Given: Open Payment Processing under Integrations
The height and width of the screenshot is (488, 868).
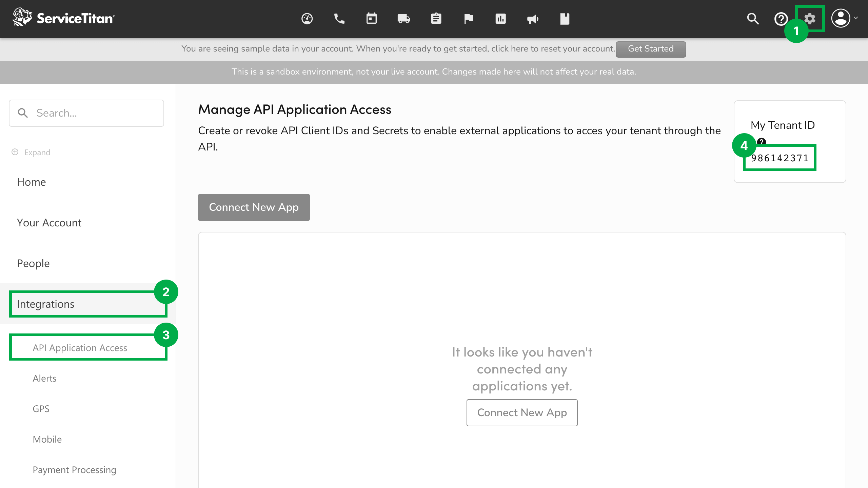Looking at the screenshot, I should pos(74,470).
